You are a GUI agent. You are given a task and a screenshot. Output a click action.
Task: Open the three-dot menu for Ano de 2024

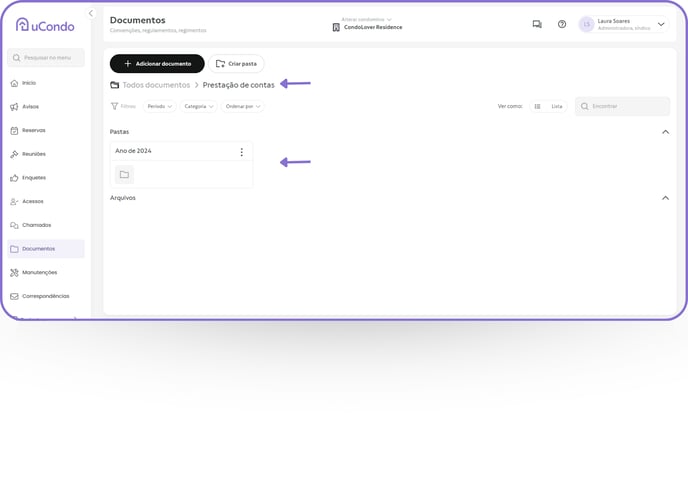[x=241, y=152]
